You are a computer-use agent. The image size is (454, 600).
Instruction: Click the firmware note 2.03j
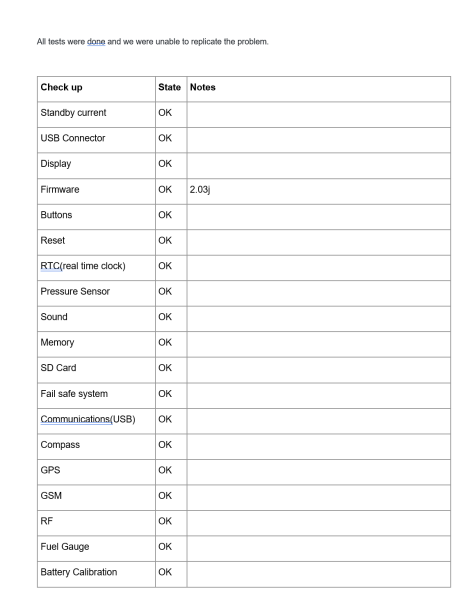coord(199,189)
